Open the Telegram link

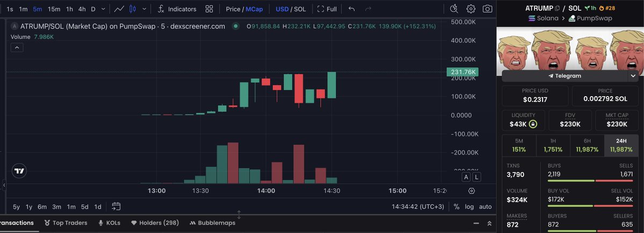565,76
